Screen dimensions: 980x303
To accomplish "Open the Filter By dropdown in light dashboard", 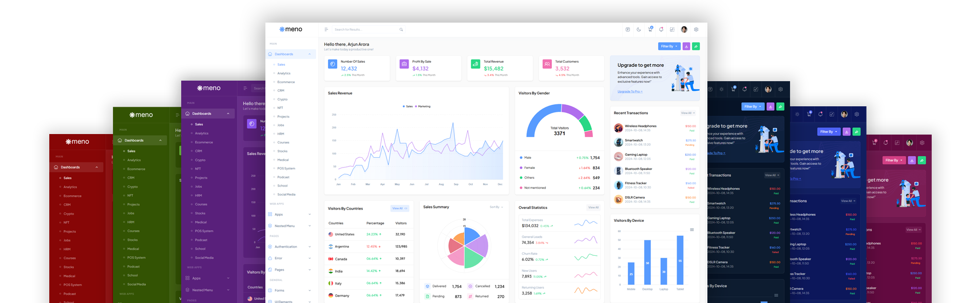I will coord(669,46).
